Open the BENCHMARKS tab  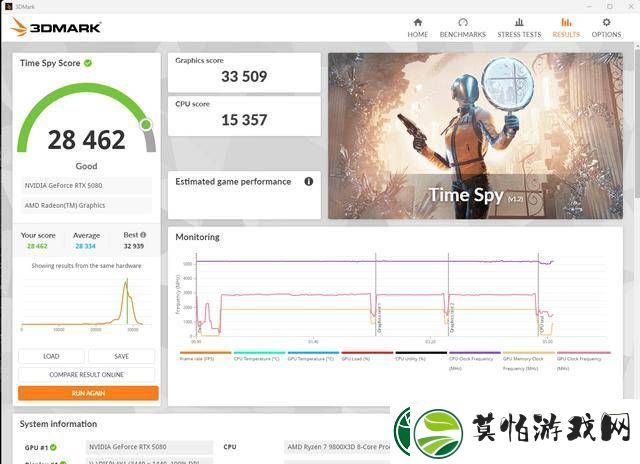point(462,28)
